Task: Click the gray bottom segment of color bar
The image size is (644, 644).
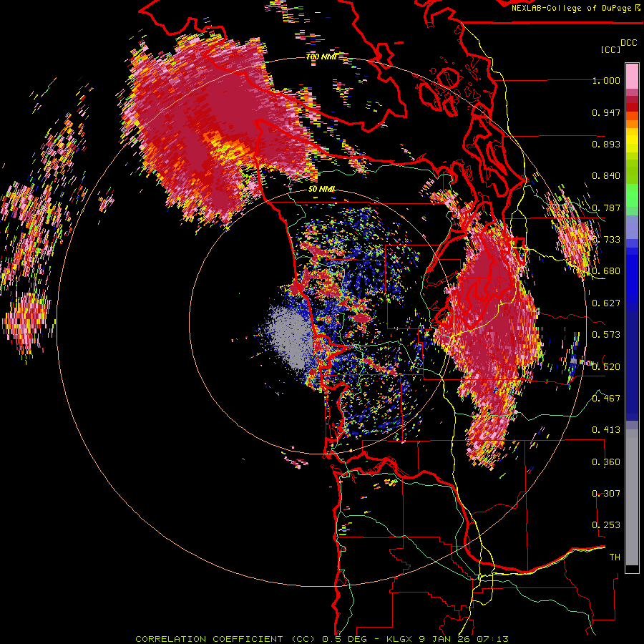Action: [x=632, y=497]
